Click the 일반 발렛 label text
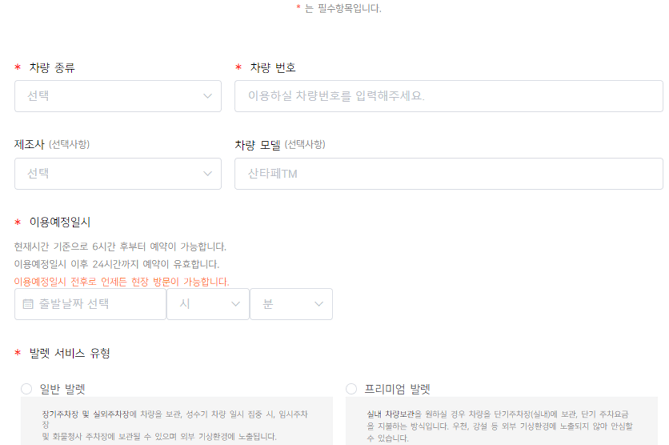Screen dimensions: 669x445 pyautogui.click(x=62, y=389)
